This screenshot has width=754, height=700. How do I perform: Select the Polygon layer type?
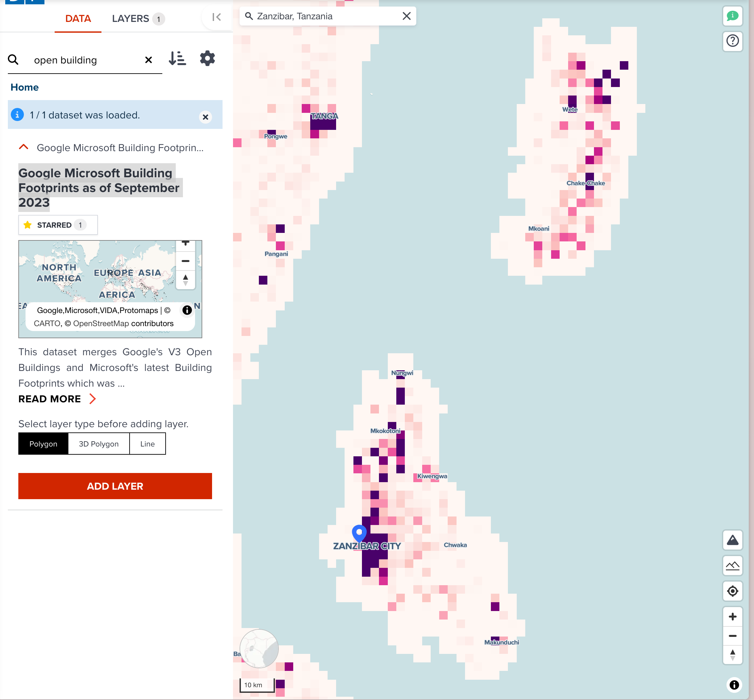pos(43,444)
